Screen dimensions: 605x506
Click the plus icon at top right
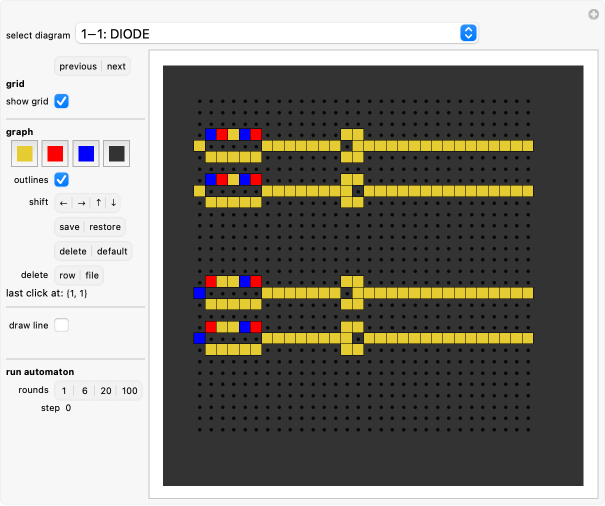click(x=592, y=13)
